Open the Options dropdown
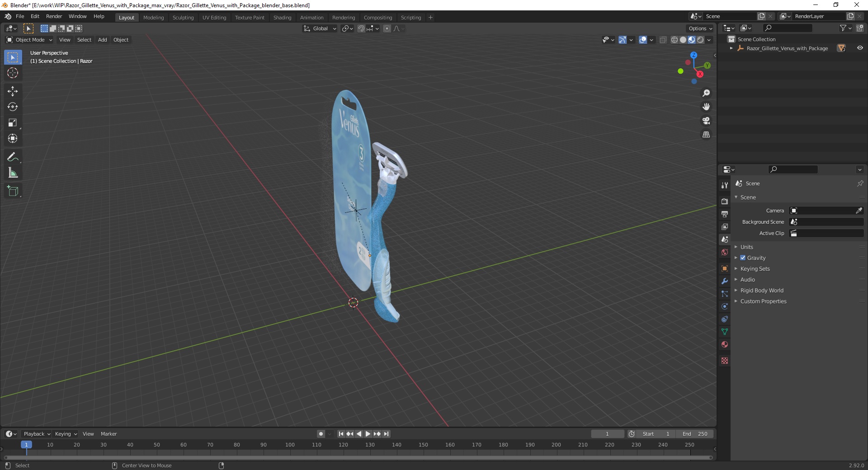868x470 pixels. click(x=700, y=28)
